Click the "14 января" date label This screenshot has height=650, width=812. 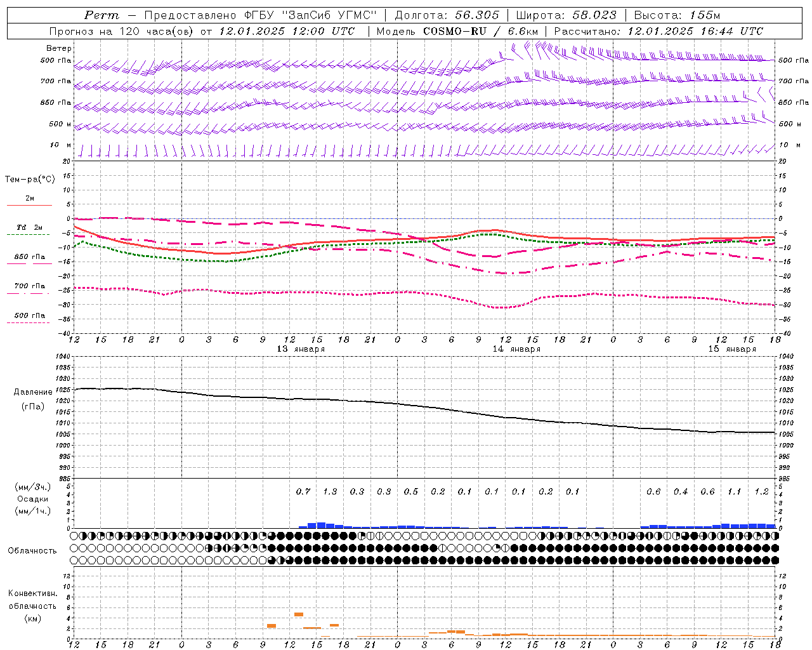click(x=516, y=349)
